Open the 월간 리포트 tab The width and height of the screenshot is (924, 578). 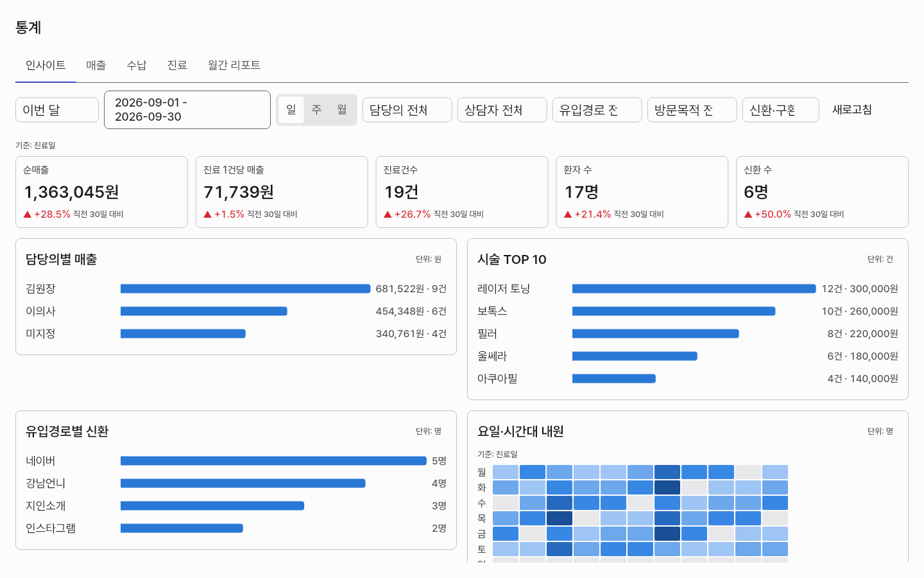[234, 66]
